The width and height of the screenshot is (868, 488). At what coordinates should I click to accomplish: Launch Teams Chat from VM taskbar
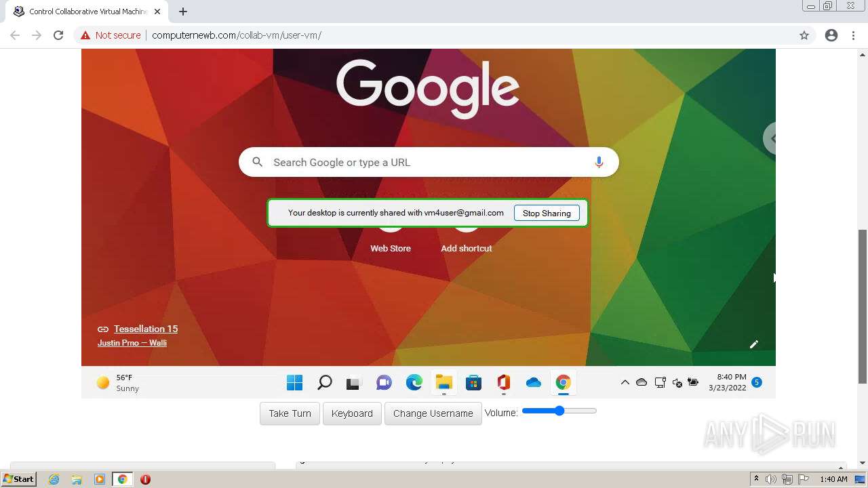pos(384,383)
